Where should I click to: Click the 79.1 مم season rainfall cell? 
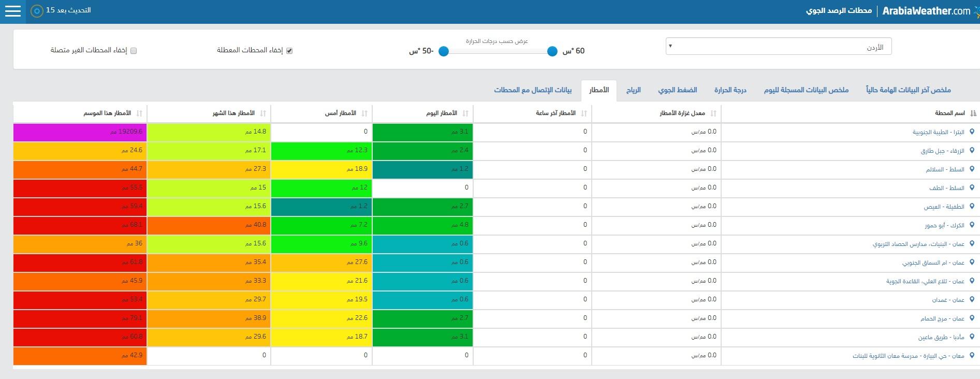[x=80, y=318]
